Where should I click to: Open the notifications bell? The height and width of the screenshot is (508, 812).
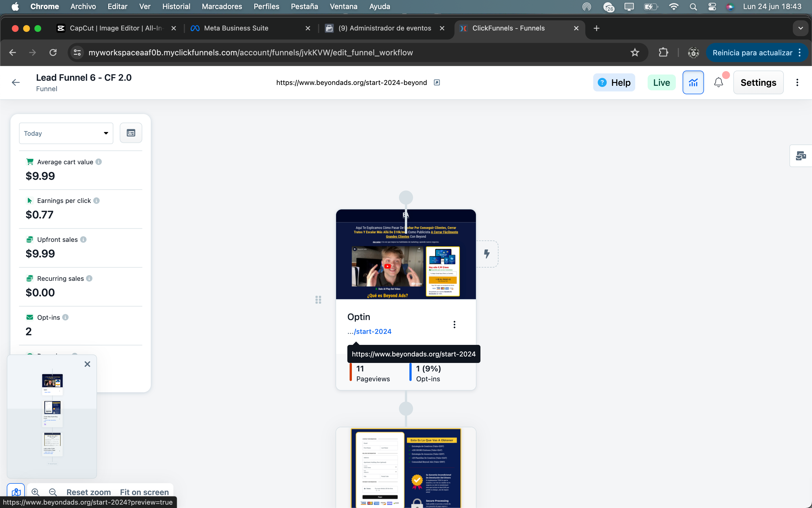pyautogui.click(x=718, y=82)
